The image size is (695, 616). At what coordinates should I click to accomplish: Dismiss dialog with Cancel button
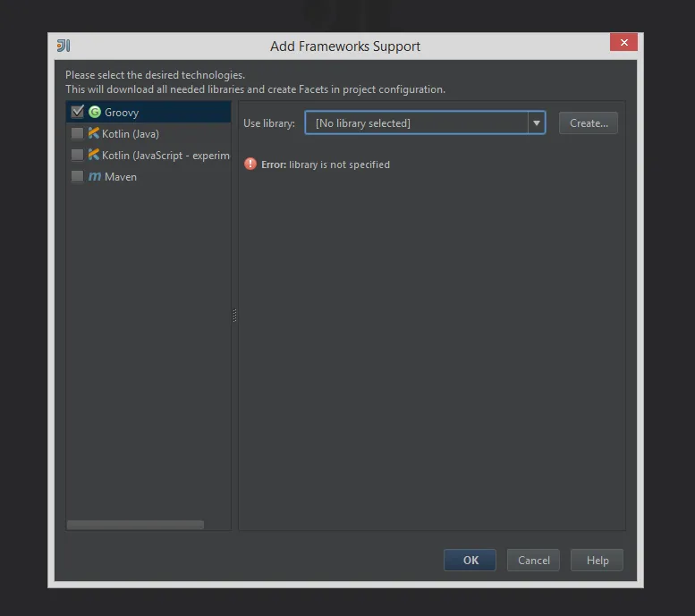pyautogui.click(x=533, y=561)
